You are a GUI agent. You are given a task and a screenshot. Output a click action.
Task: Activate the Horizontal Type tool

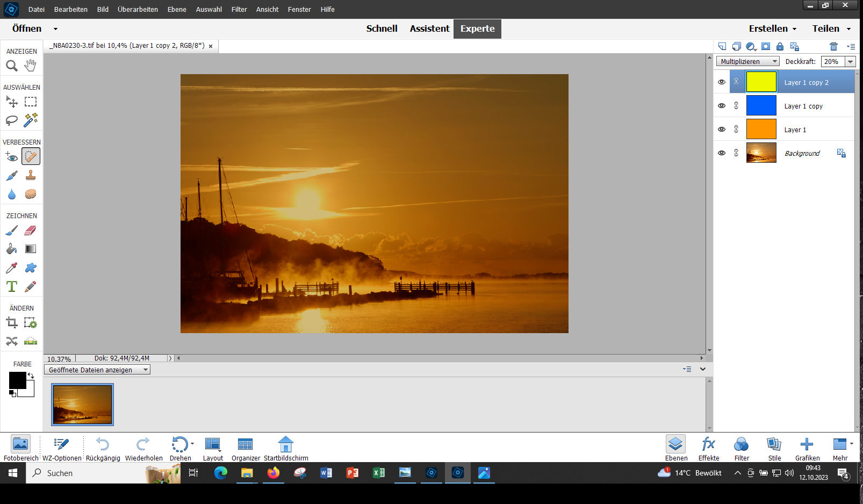coord(12,286)
